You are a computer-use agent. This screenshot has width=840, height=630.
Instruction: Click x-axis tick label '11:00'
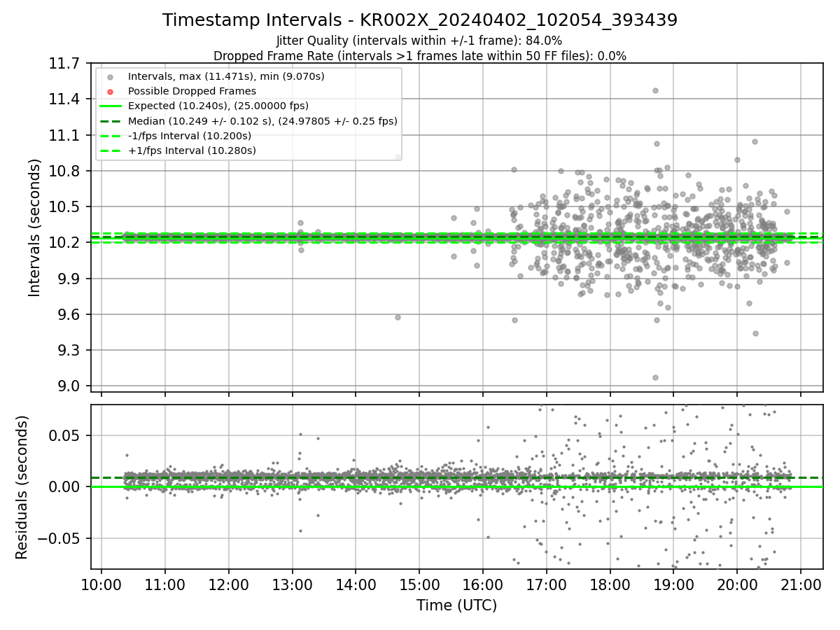[x=165, y=584]
